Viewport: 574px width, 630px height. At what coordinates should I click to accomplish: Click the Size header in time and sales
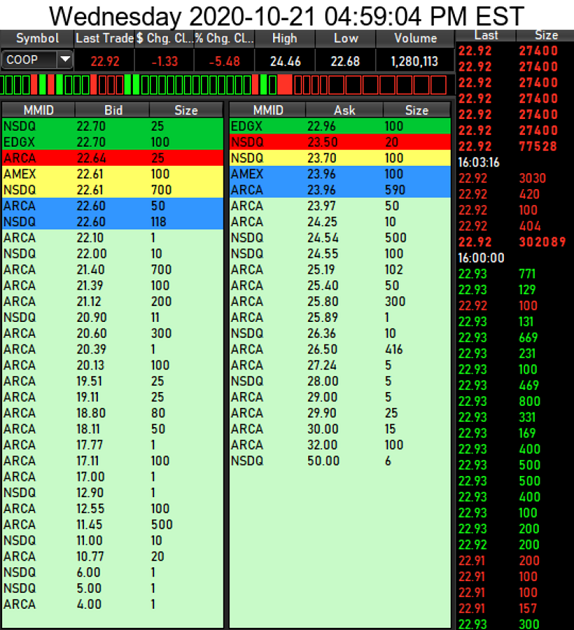point(546,35)
